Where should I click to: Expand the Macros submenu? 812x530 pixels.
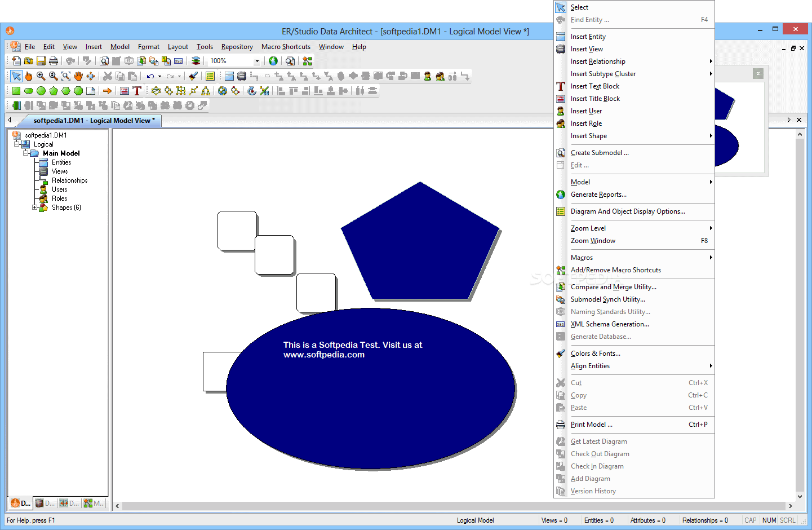pyautogui.click(x=711, y=258)
